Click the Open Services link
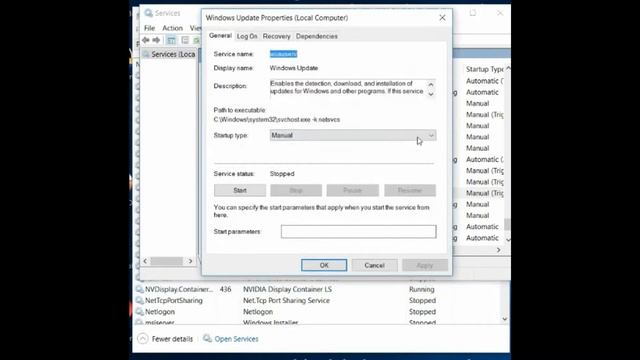640x360 pixels. [236, 339]
